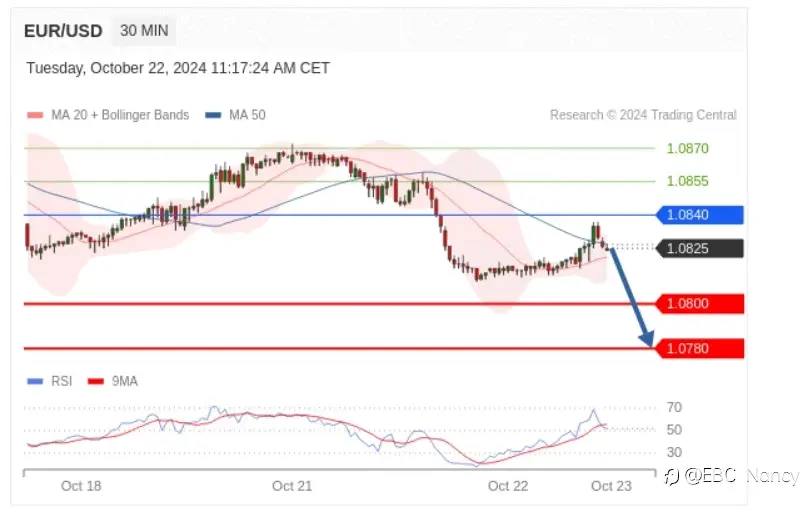Click the Oct 21 date axis label

click(292, 486)
